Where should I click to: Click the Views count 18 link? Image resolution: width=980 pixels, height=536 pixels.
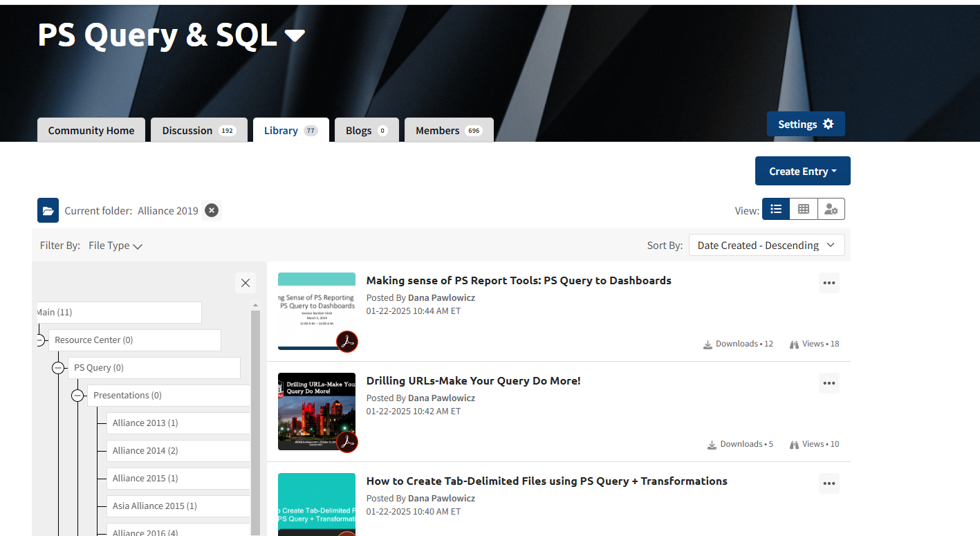821,344
